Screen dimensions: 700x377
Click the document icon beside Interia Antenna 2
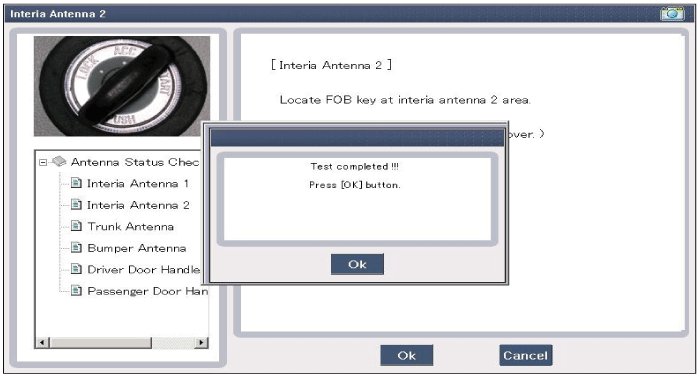[77, 204]
